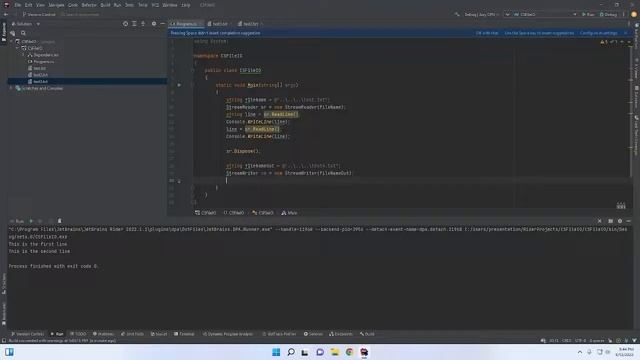Screen dimensions: 640x360
Task: Open the TODO tool window tab
Action: pyautogui.click(x=78, y=334)
